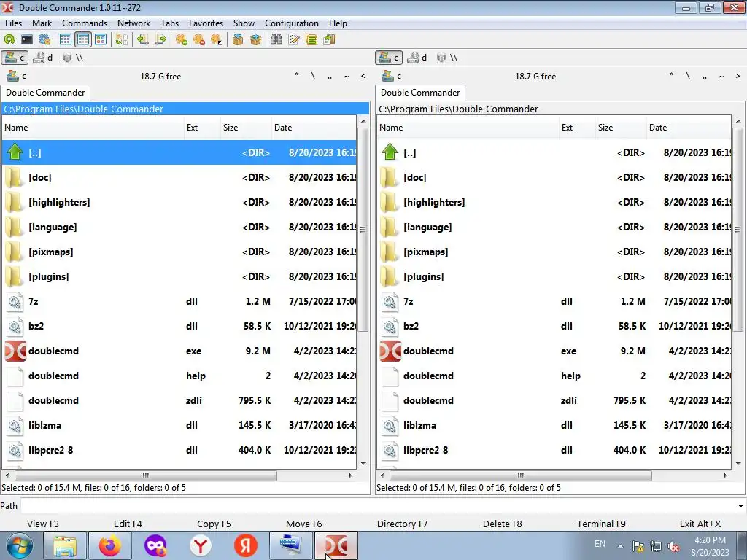Open Options via the gear toolbar icon

coord(44,39)
